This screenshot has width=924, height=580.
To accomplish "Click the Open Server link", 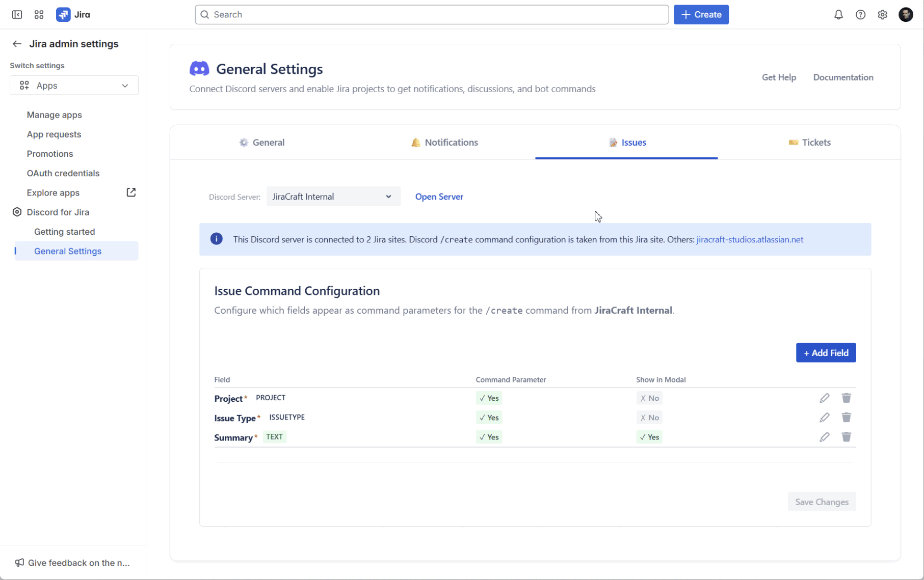I will (439, 197).
